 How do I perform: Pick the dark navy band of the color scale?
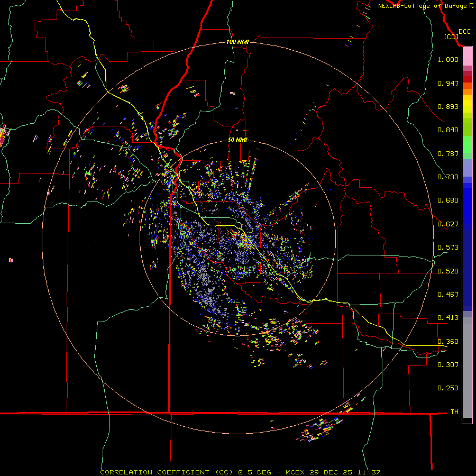click(467, 270)
